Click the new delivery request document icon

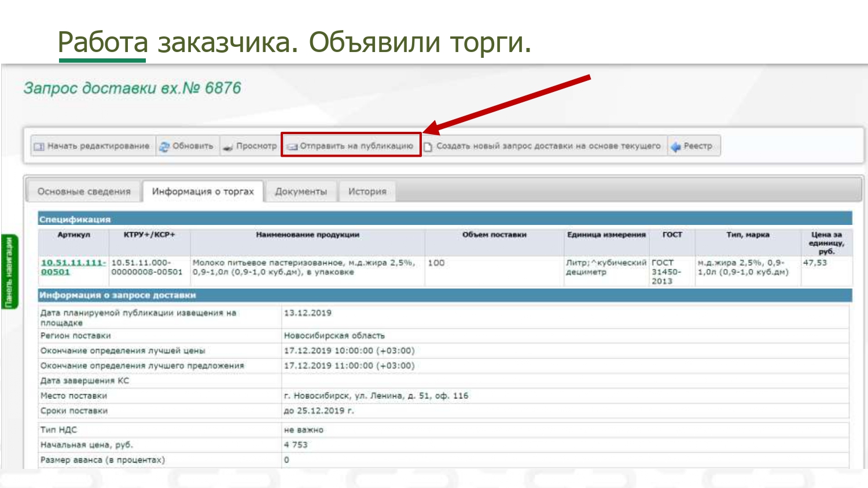tap(428, 147)
